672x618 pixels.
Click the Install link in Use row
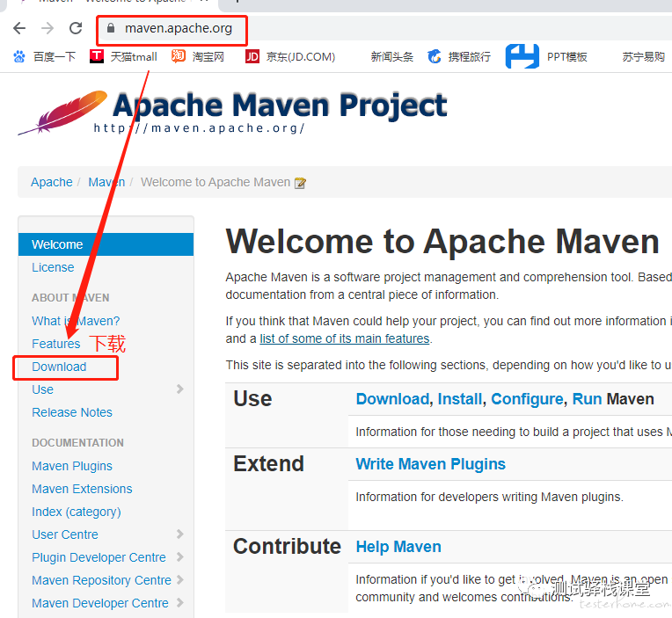tap(460, 399)
